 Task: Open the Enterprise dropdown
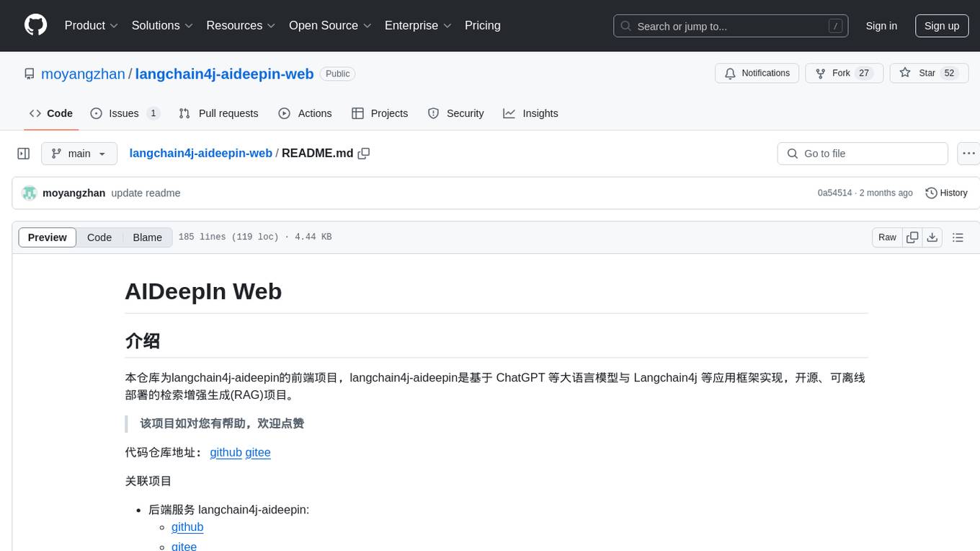419,25
